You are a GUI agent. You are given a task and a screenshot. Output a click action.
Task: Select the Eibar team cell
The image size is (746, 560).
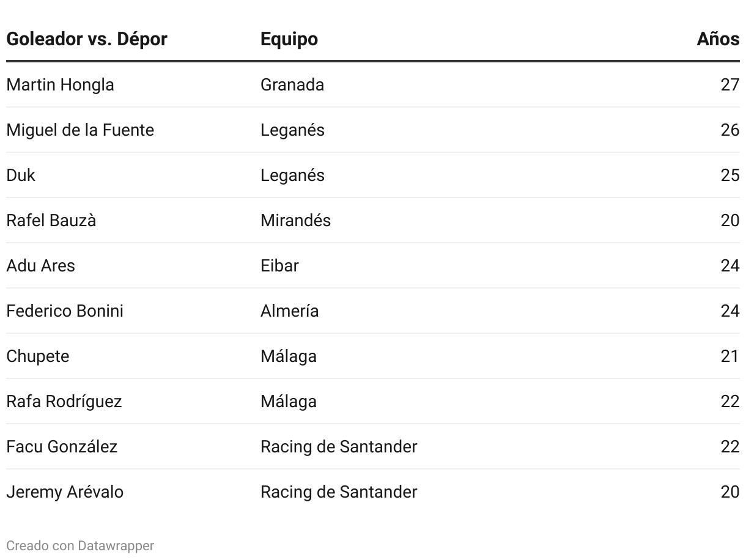pyautogui.click(x=279, y=265)
